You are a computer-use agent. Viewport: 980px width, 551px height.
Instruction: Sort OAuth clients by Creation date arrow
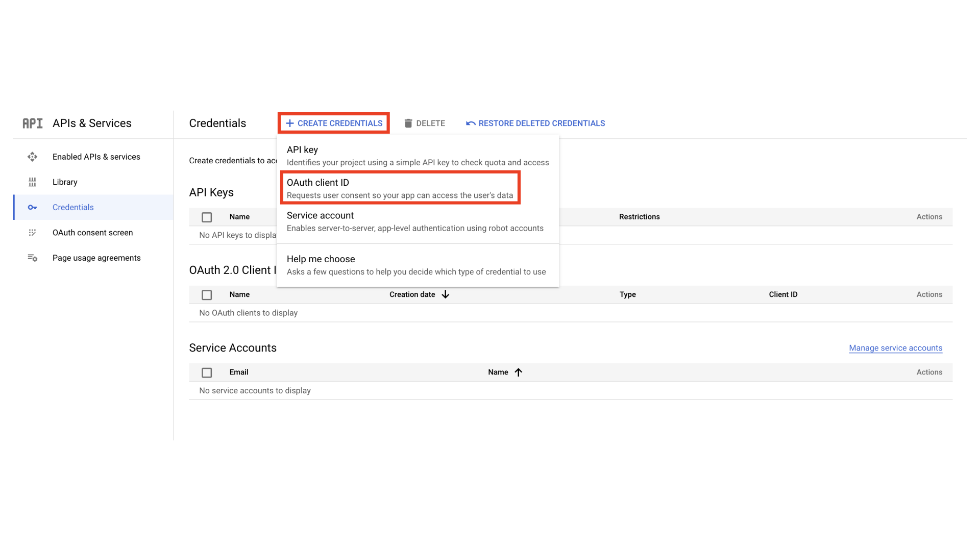[445, 294]
